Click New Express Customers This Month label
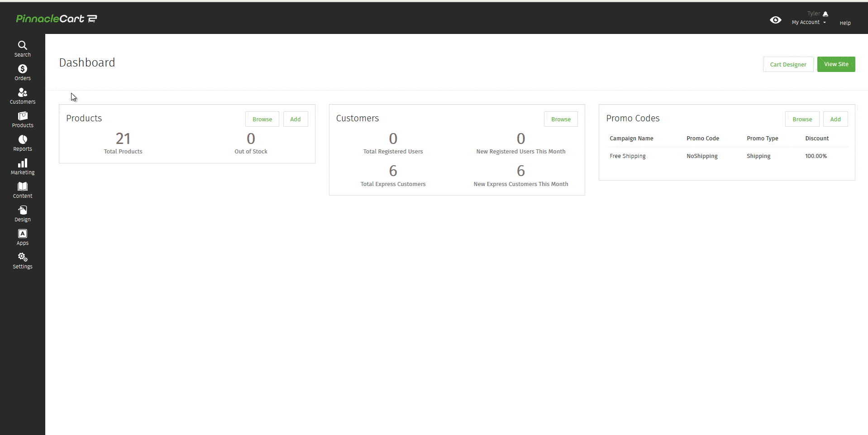The width and height of the screenshot is (868, 435). pos(521,184)
